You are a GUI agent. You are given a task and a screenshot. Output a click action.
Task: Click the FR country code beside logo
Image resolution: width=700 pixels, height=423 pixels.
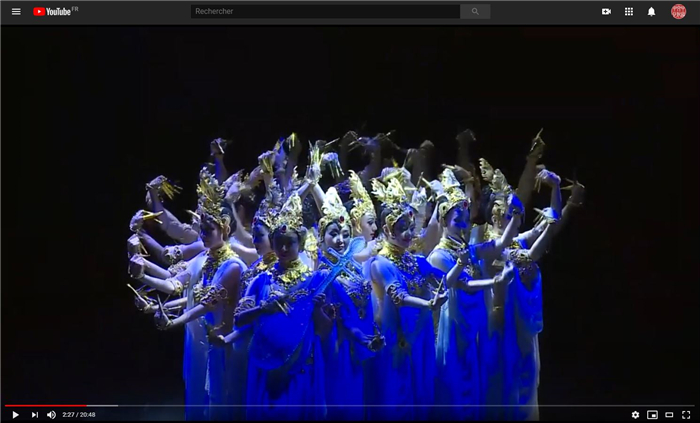[x=76, y=9]
